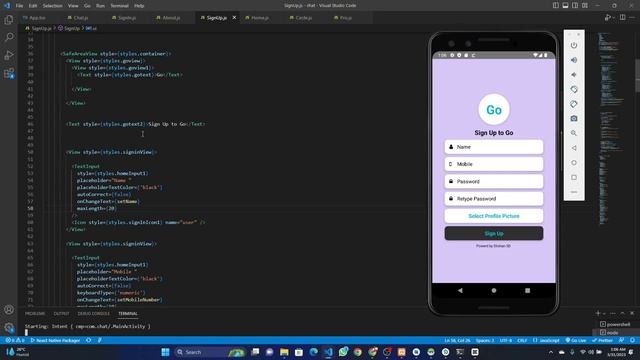Open the Terminal menu
The height and width of the screenshot is (360, 640).
[120, 6]
